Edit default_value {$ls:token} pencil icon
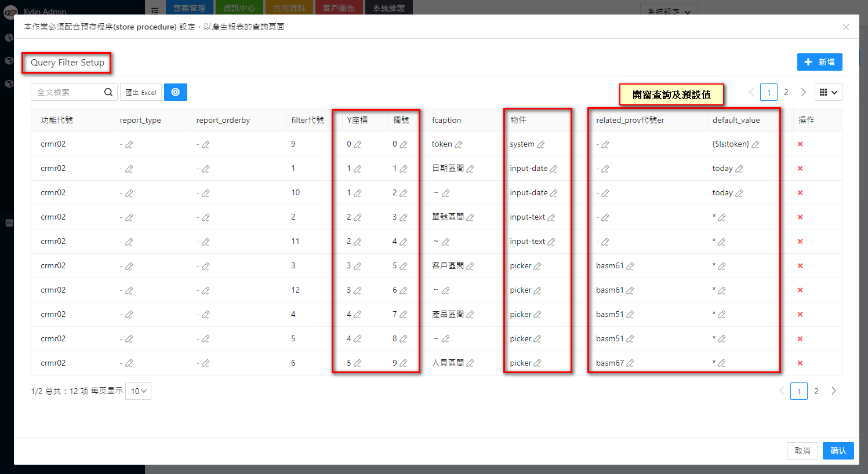Screen dimensions: 868x474 click(x=756, y=144)
